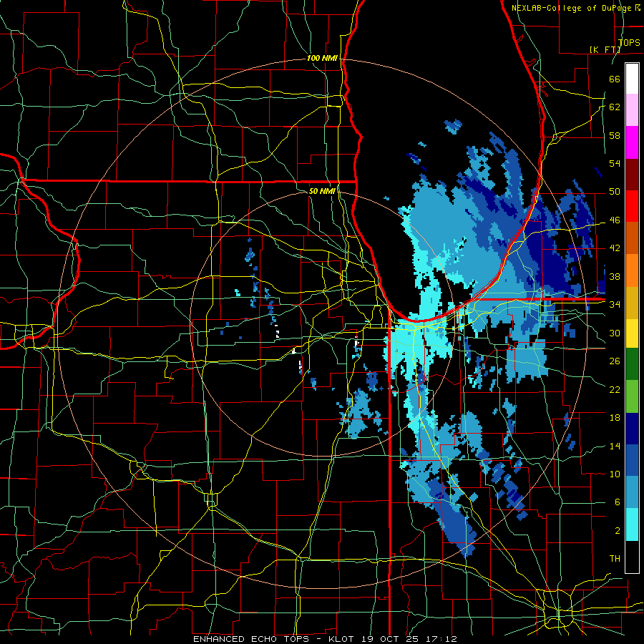Screen dimensions: 644x644
Task: Click the white legend color swatch
Action: [x=632, y=79]
